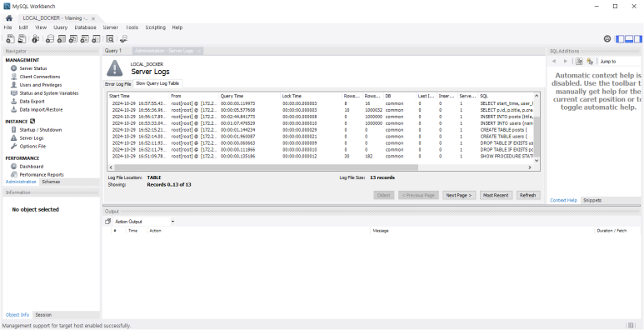
Task: Click the Next Page button
Action: pyautogui.click(x=458, y=195)
